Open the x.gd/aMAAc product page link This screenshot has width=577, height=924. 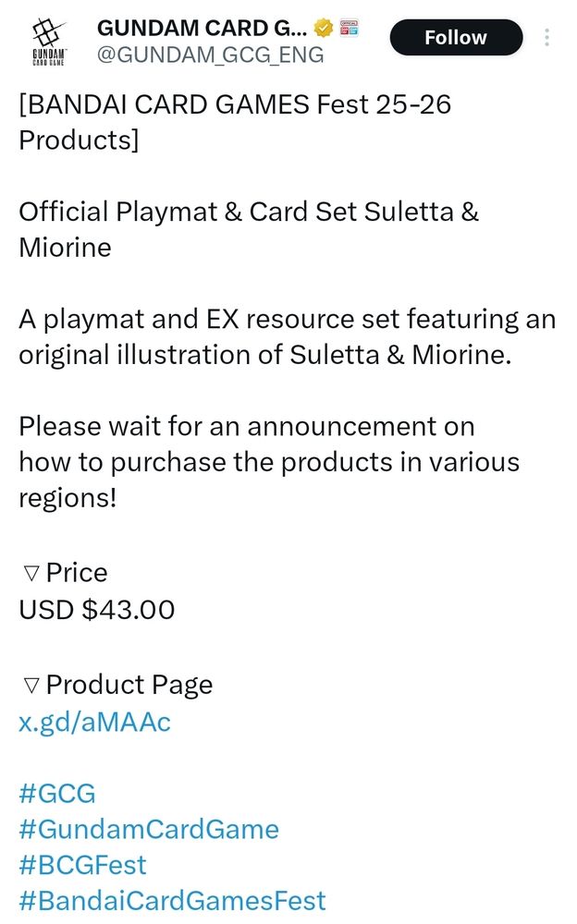click(94, 722)
